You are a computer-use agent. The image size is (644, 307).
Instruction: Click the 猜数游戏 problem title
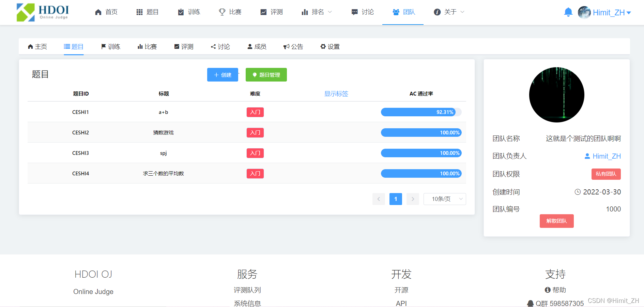click(x=164, y=133)
